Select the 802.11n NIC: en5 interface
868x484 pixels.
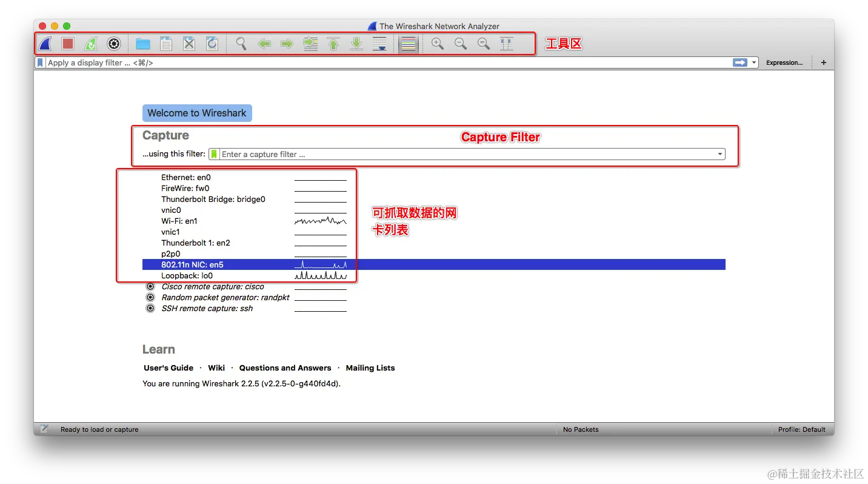coord(434,264)
